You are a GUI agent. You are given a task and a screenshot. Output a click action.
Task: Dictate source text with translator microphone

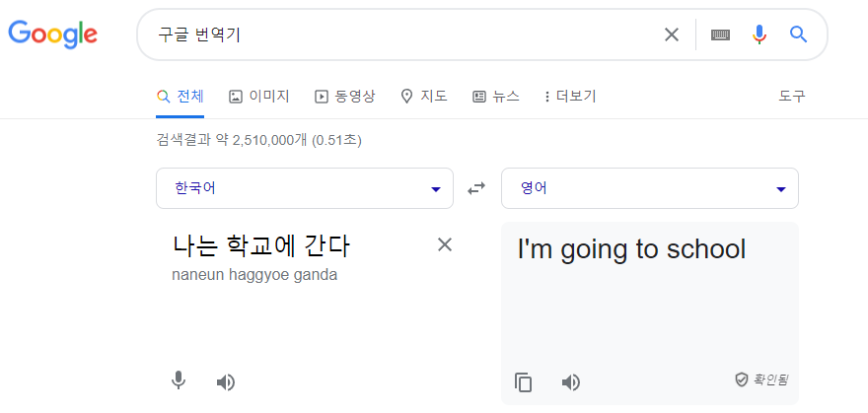coord(179,380)
